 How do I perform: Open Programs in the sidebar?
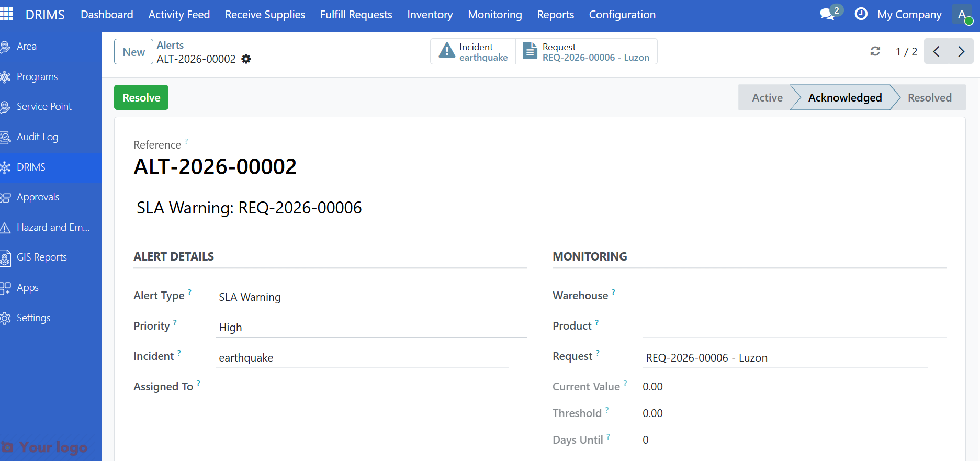[x=51, y=77]
